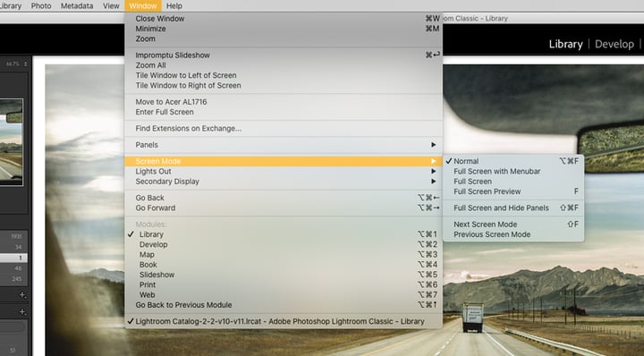Select Previous Screen Mode
Viewport: 644px width, 356px height.
coord(513,234)
